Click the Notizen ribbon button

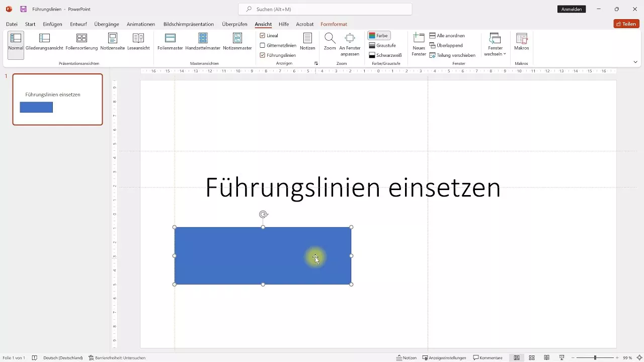(307, 42)
